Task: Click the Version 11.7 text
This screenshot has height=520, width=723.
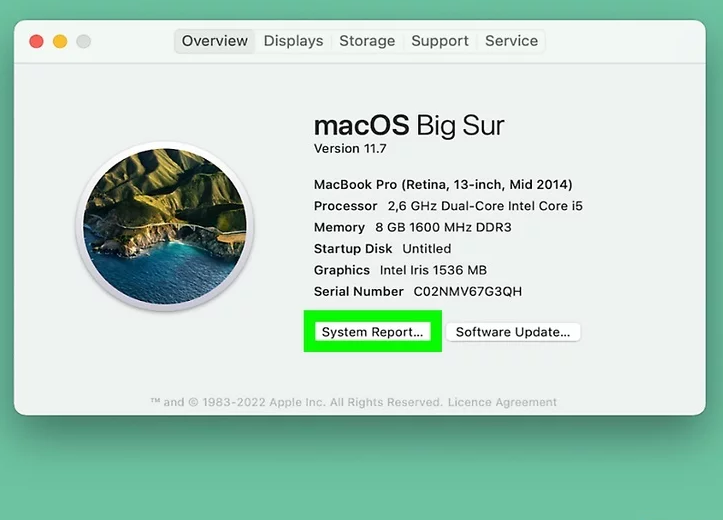Action: coord(350,148)
